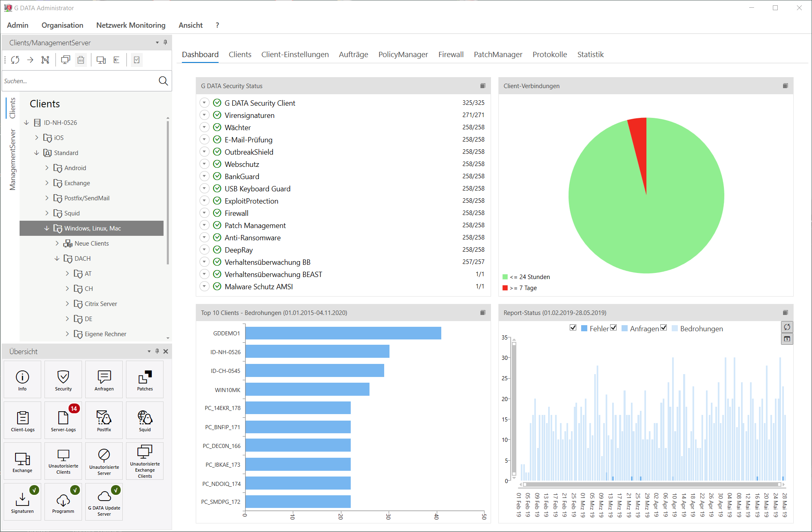Click the search magnifier icon
The image size is (812, 532).
tap(163, 81)
